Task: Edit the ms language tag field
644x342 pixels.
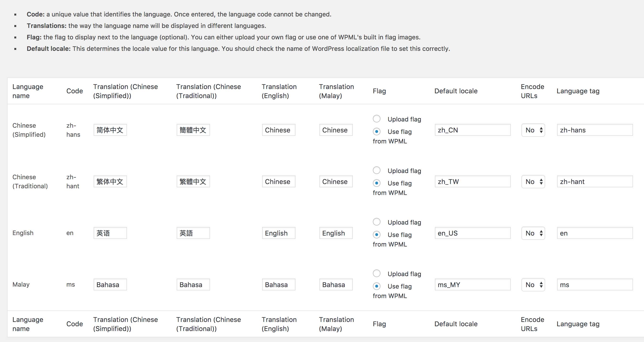Action: click(x=595, y=284)
